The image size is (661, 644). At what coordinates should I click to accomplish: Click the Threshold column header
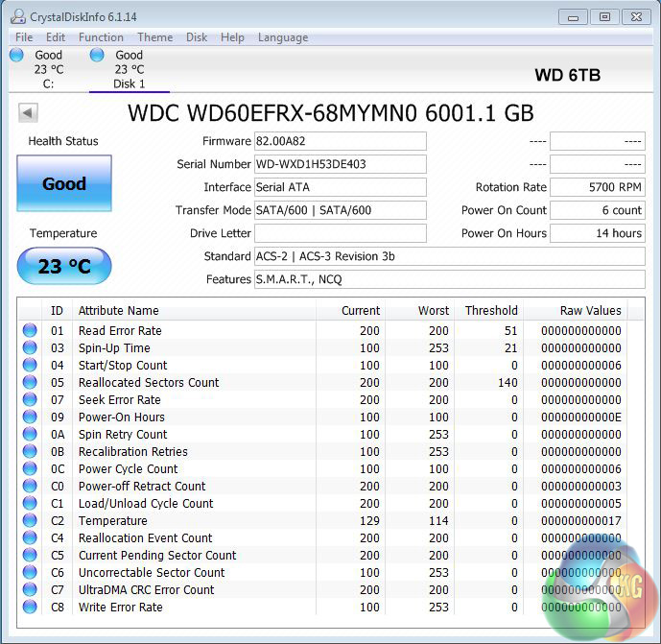pyautogui.click(x=491, y=310)
